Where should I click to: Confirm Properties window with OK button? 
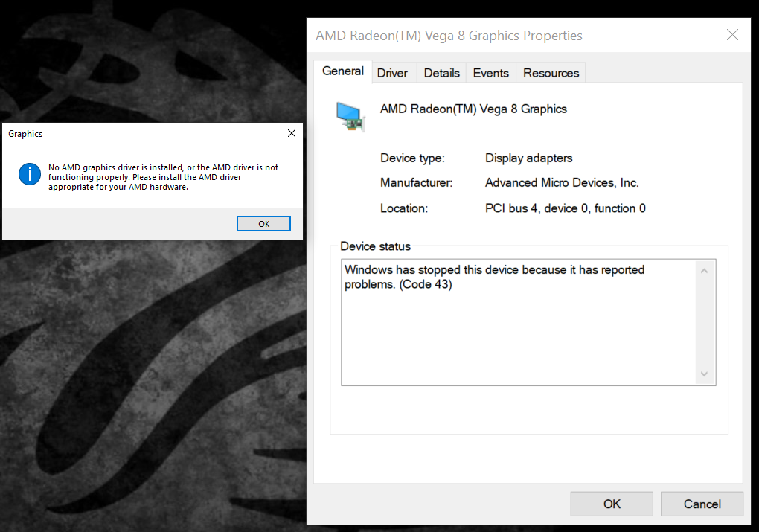[x=612, y=504]
